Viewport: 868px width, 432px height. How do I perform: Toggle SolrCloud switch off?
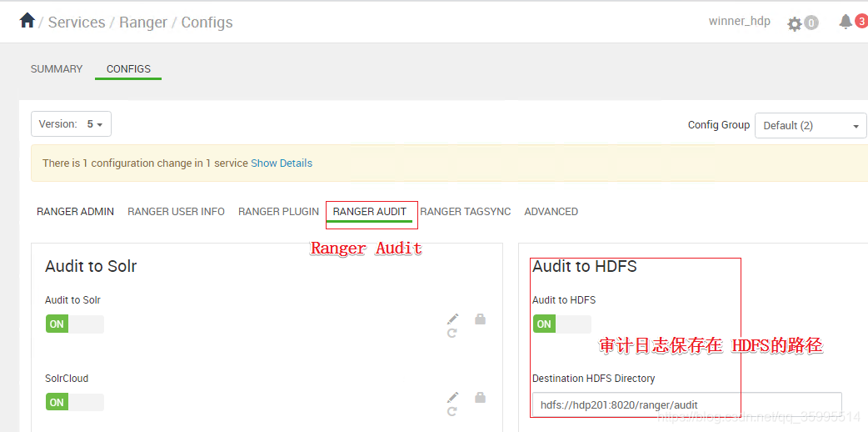75,403
